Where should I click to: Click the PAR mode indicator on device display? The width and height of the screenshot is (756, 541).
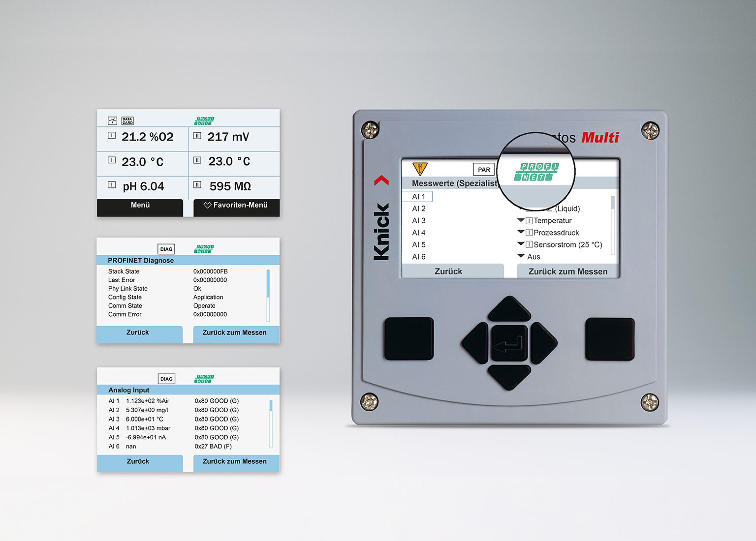[x=484, y=170]
